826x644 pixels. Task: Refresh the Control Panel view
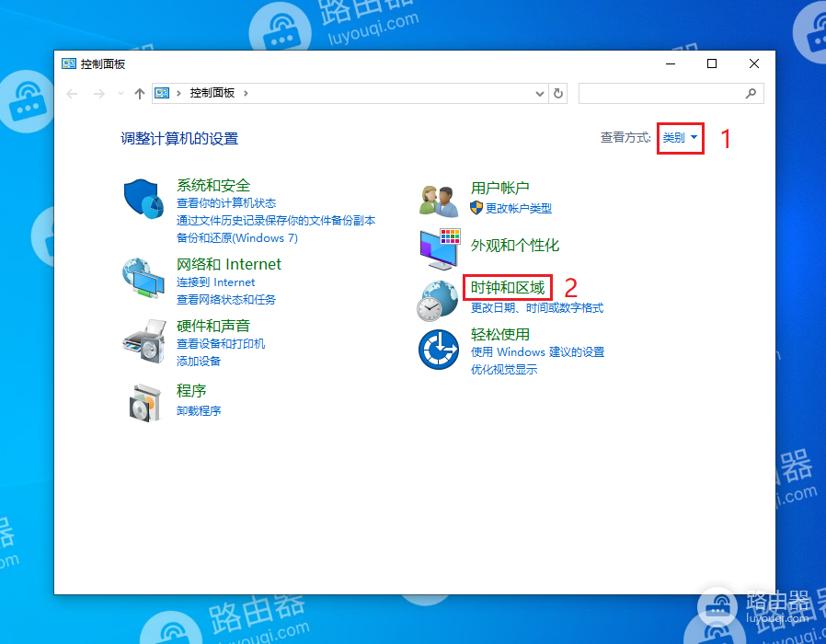click(x=557, y=94)
